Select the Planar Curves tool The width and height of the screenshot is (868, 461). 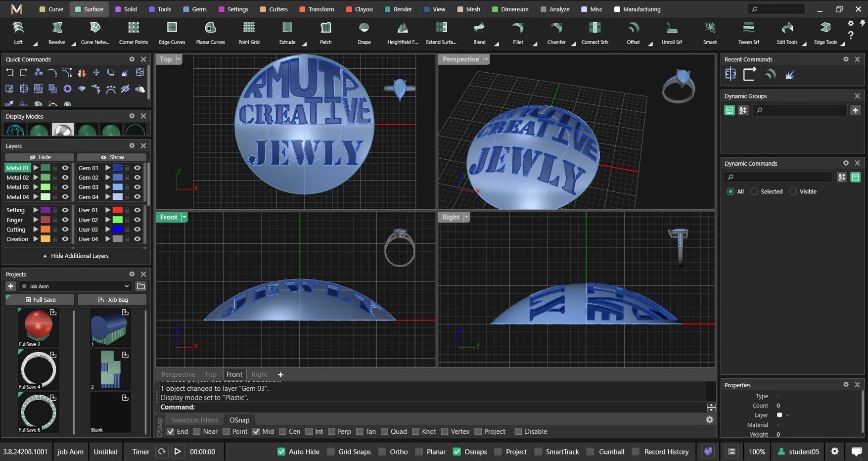coord(211,33)
